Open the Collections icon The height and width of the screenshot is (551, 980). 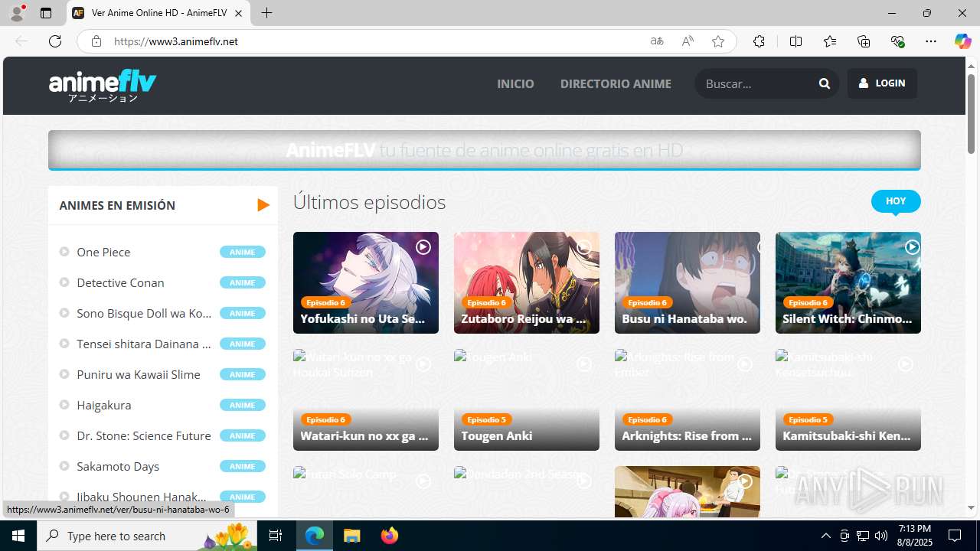click(x=864, y=41)
